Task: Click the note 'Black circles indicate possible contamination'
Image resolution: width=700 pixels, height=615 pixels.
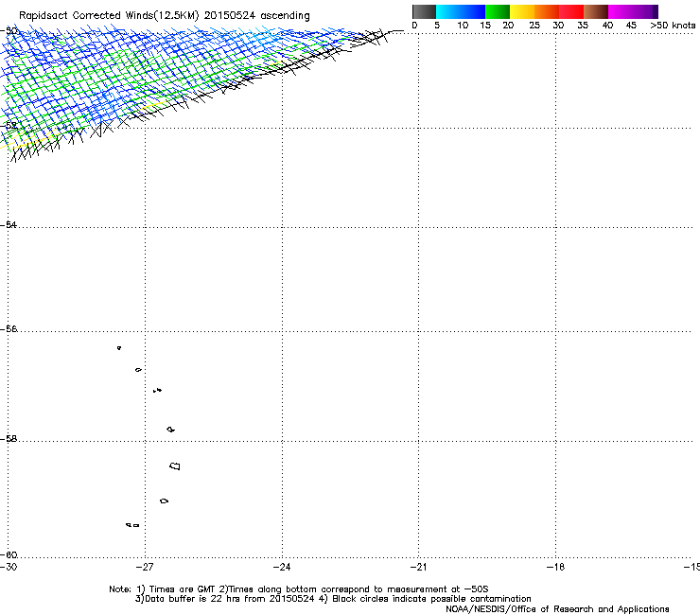Action: click(431, 599)
